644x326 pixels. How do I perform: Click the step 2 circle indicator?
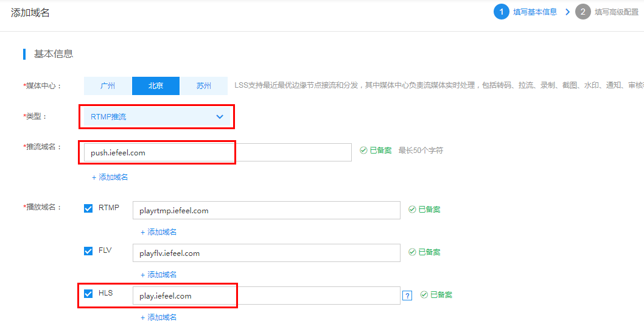tap(583, 12)
